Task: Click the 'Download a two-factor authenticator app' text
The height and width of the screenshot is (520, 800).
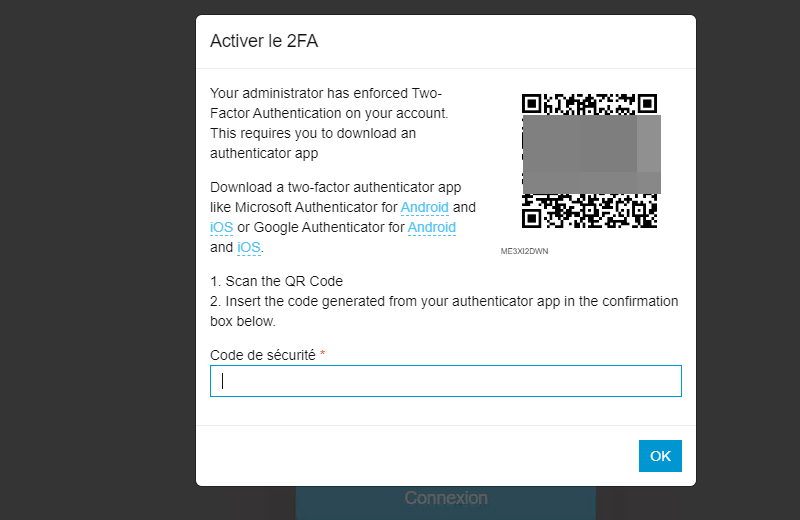Action: 335,187
